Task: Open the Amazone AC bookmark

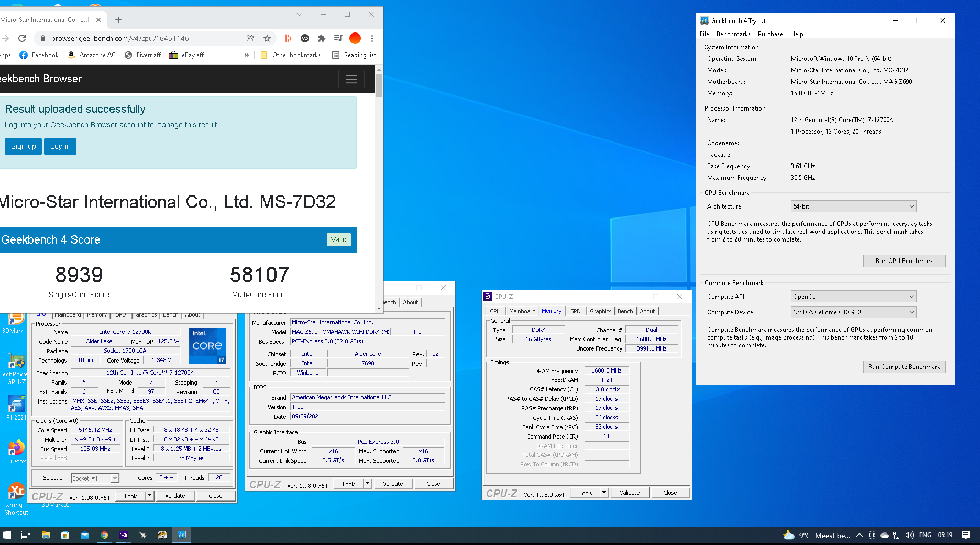Action: pyautogui.click(x=92, y=55)
